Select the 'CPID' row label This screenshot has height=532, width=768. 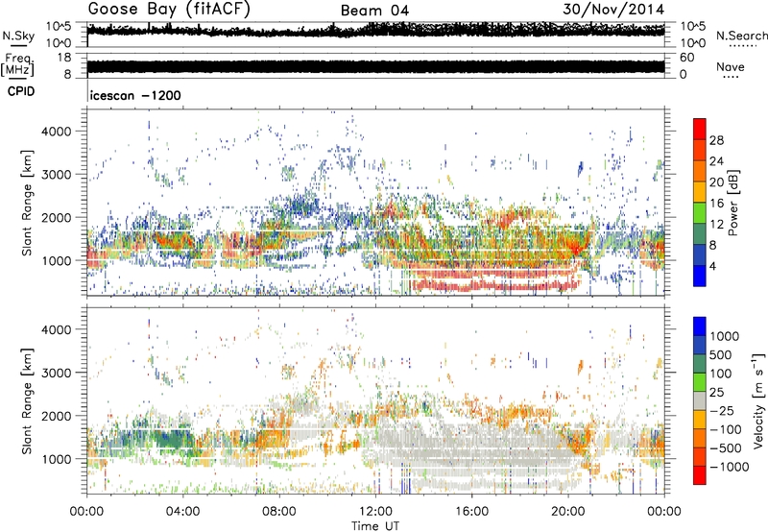coord(21,91)
